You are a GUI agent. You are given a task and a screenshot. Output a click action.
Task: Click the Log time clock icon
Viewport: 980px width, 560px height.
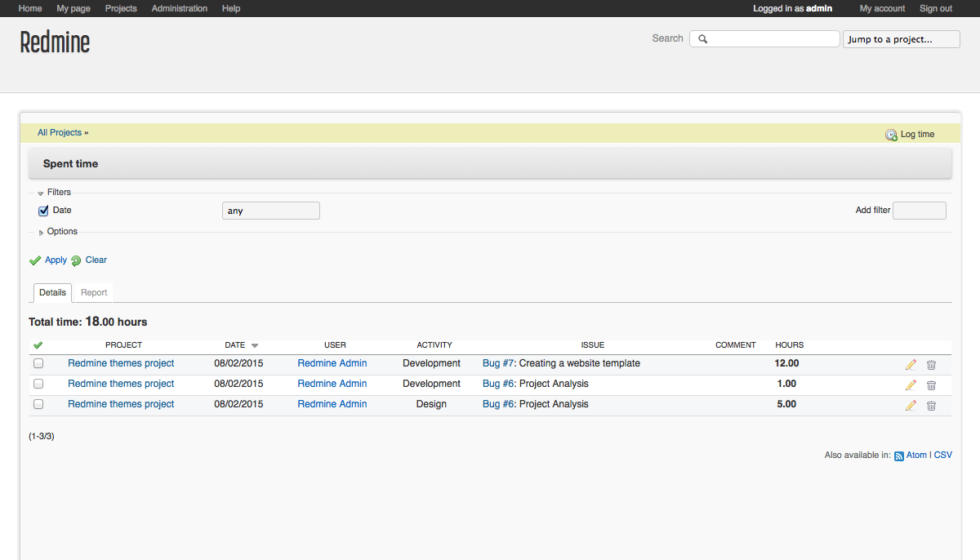pos(891,135)
